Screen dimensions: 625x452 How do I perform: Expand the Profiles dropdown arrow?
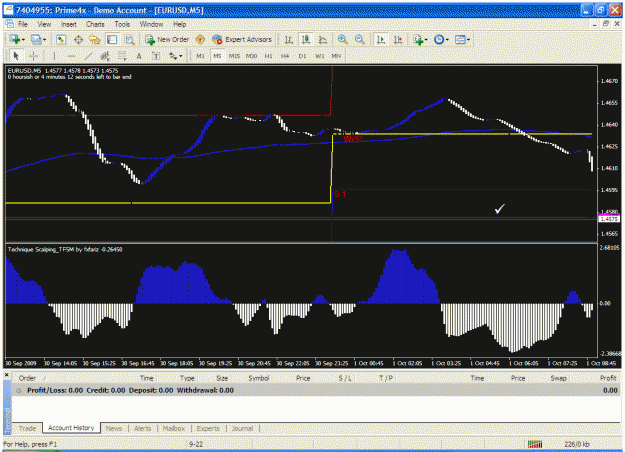click(44, 40)
